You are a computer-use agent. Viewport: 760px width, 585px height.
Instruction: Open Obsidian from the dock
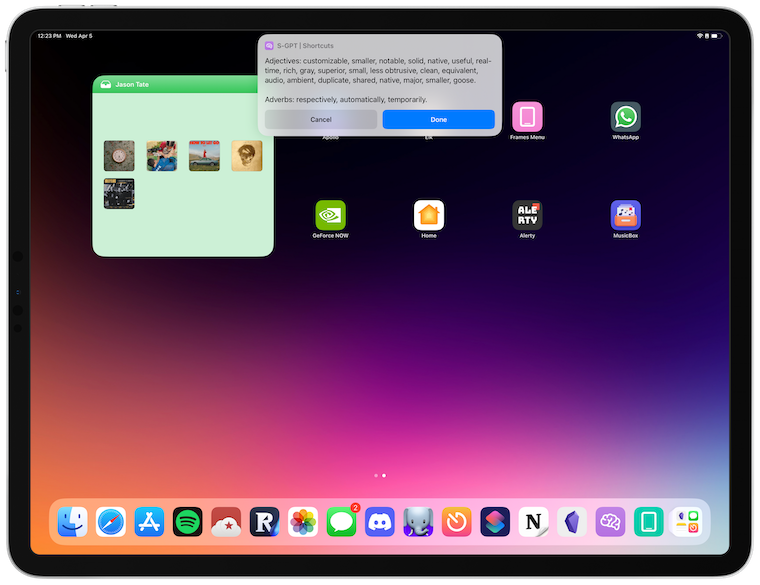pos(572,522)
